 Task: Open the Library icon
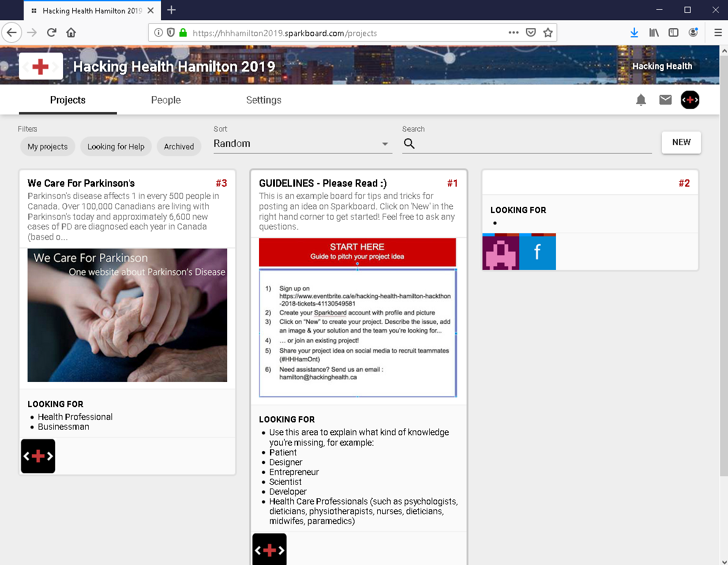click(x=654, y=32)
